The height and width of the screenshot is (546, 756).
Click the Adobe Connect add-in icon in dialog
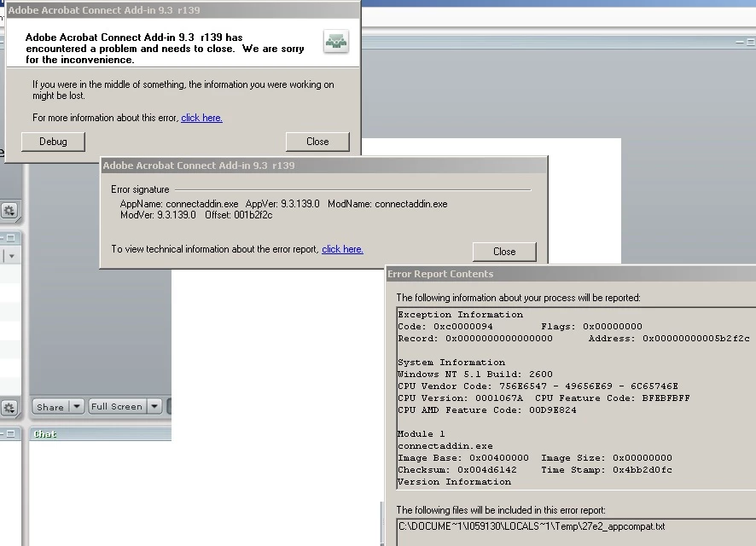click(x=336, y=42)
